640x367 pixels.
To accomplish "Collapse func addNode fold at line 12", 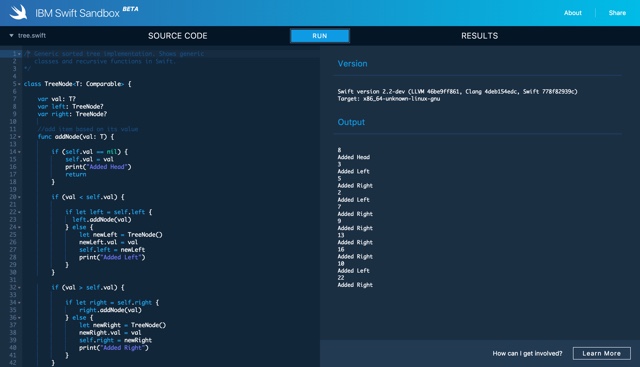I will tap(19, 137).
